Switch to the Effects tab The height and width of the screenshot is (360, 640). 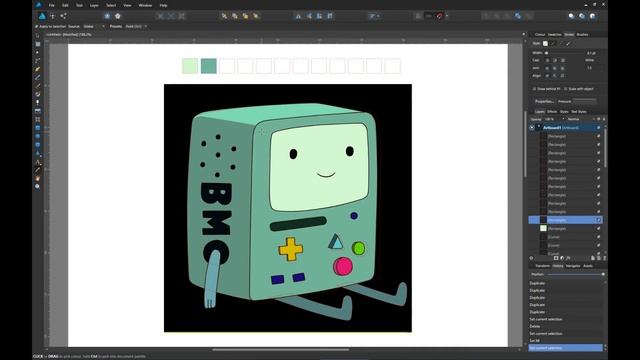tap(552, 111)
